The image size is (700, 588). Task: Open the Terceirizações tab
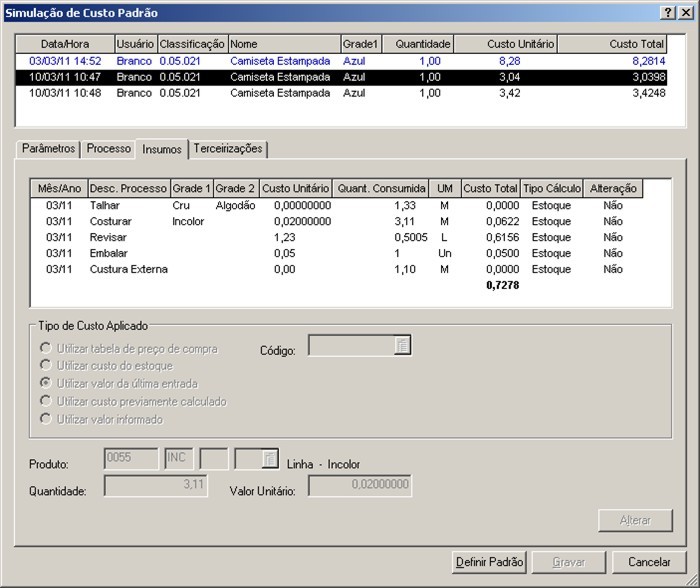(228, 149)
